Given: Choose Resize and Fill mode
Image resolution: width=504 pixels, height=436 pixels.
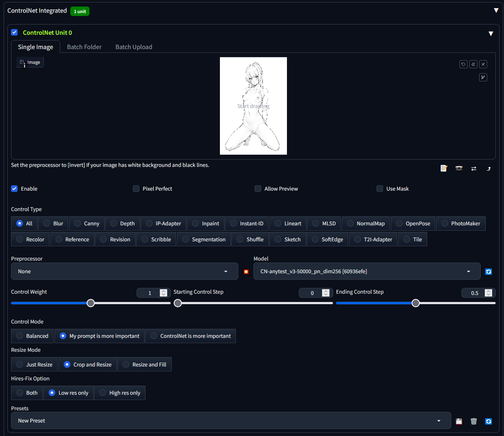Looking at the screenshot, I should 144,365.
